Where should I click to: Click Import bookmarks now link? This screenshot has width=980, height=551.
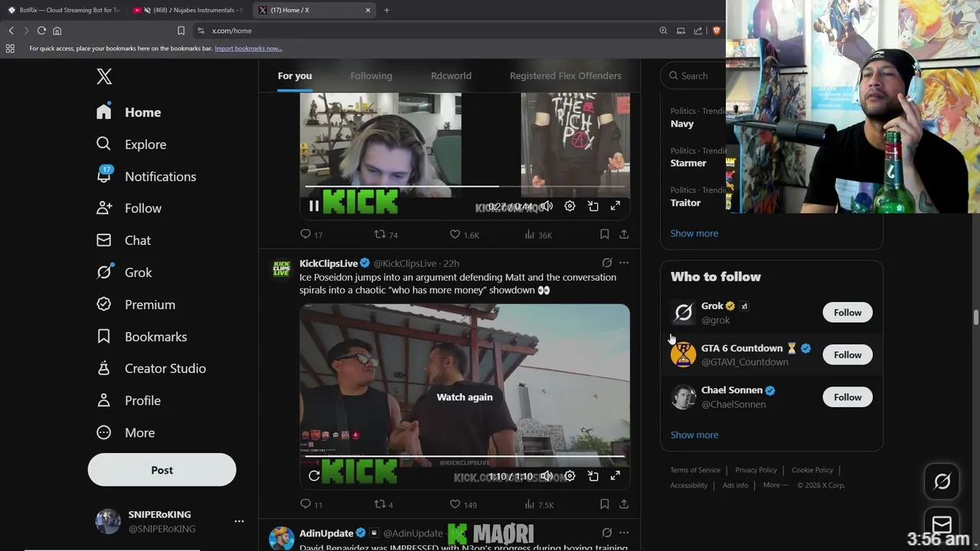pyautogui.click(x=248, y=48)
